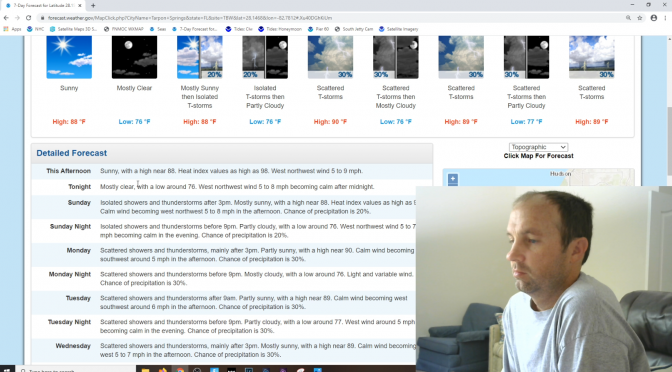Open the NHC bookmark
This screenshot has width=672, height=372.
[x=35, y=29]
